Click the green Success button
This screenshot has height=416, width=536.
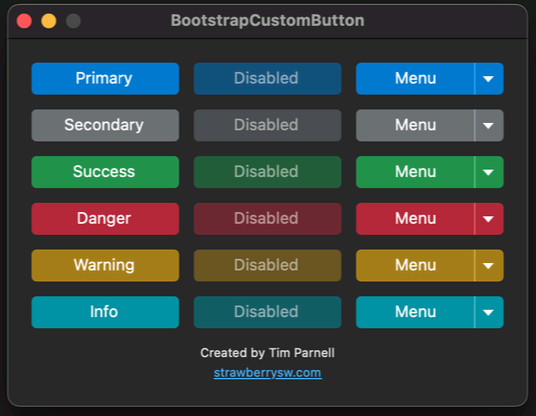(105, 172)
